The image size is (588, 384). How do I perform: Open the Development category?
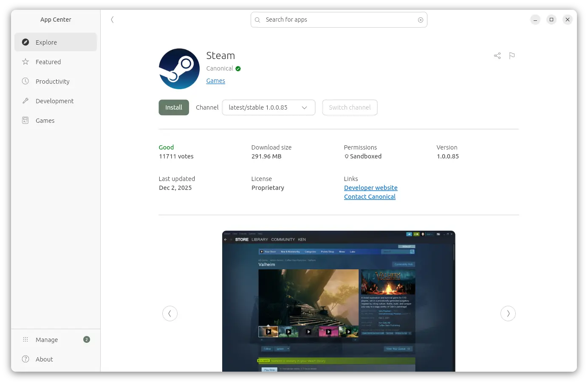click(56, 101)
